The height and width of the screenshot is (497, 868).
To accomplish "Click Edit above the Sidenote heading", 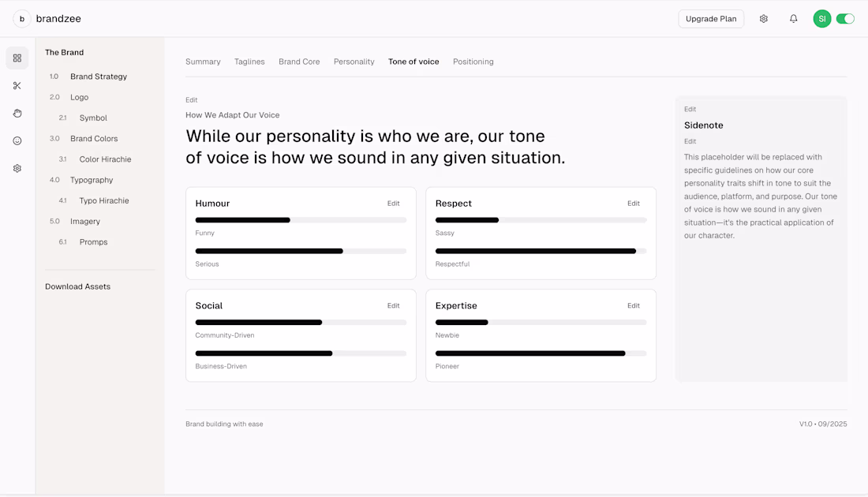I will point(690,110).
